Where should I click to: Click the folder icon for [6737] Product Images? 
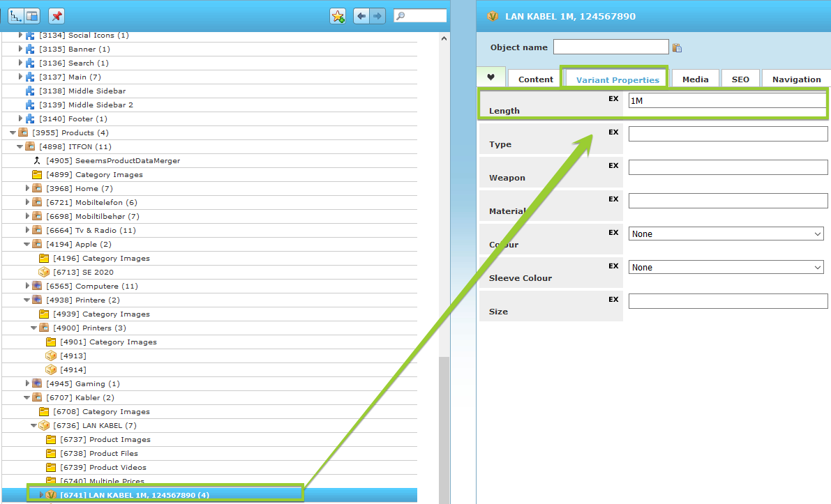point(51,439)
